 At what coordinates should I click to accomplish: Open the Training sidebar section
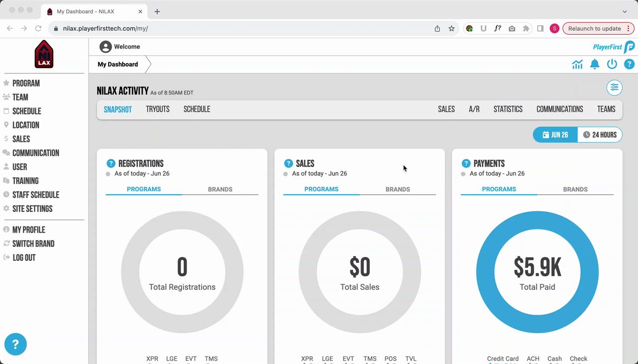[x=25, y=181]
